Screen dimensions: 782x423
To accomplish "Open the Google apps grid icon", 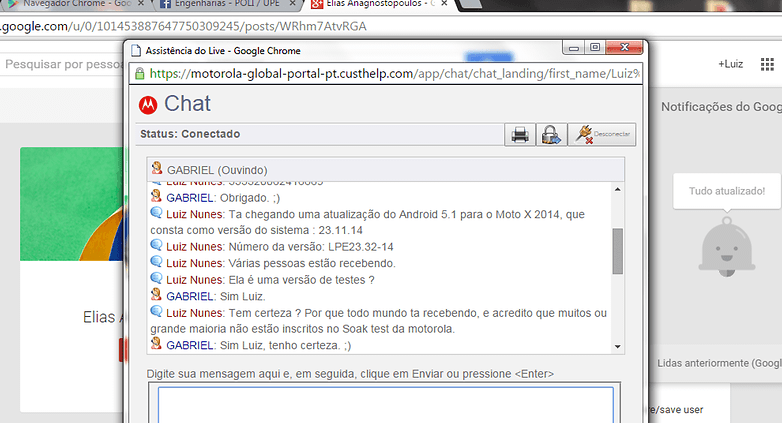I will pos(767,64).
